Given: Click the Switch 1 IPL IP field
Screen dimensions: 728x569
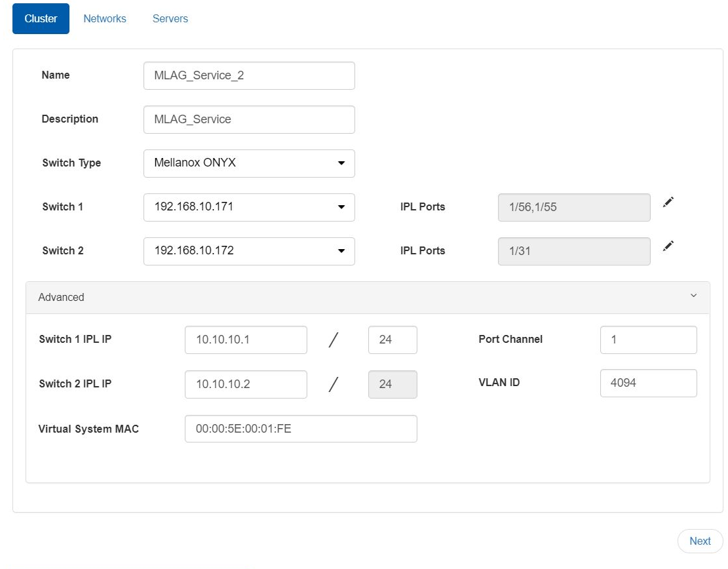Looking at the screenshot, I should [x=246, y=340].
